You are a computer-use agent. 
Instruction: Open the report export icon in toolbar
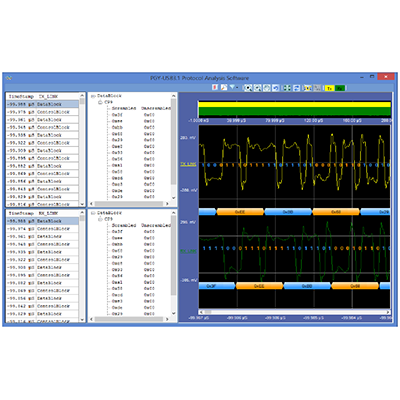[224, 88]
